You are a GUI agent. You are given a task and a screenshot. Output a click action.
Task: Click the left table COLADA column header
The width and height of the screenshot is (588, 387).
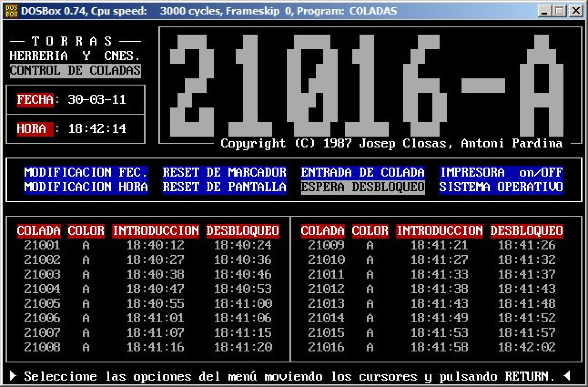pyautogui.click(x=39, y=231)
